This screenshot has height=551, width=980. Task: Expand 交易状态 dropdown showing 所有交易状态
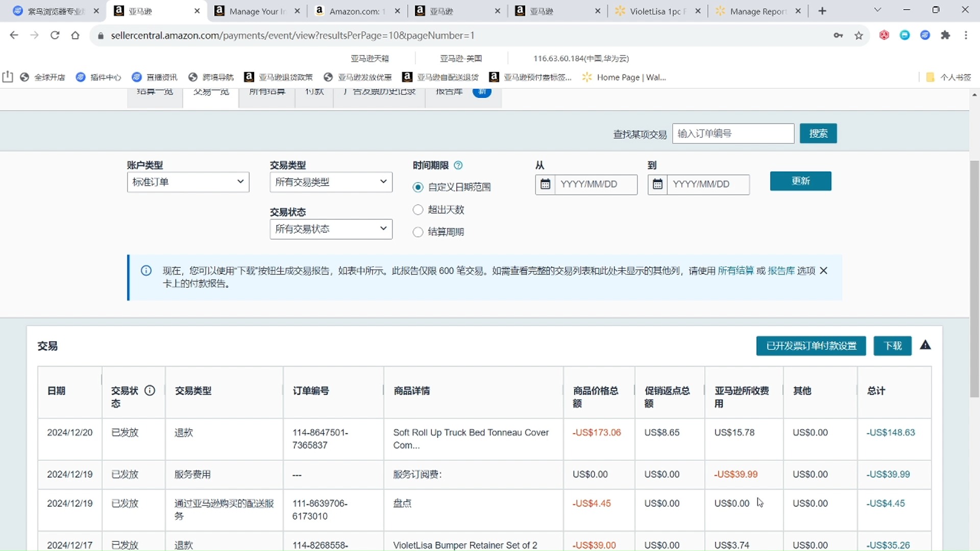(331, 229)
